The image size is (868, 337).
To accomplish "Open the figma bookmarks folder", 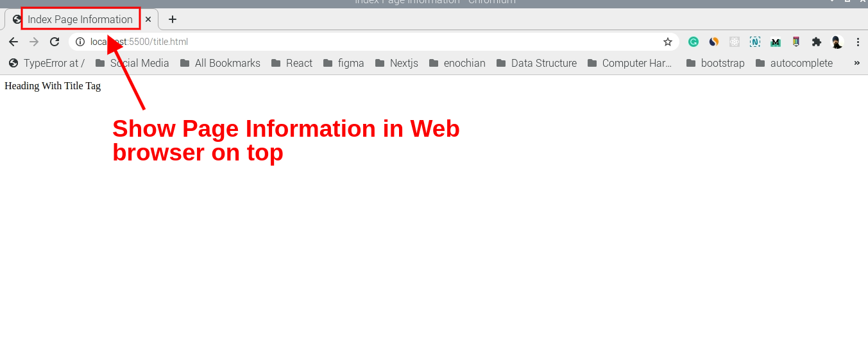I will (x=344, y=63).
